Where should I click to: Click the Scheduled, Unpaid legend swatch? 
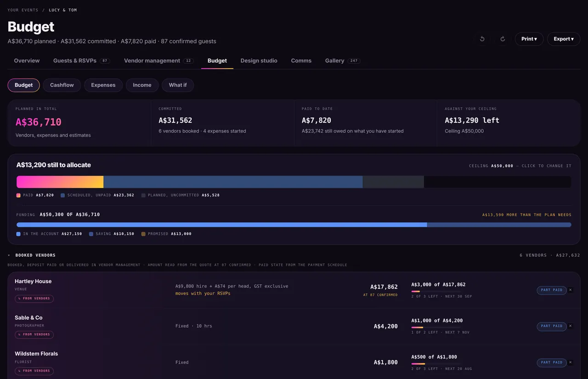click(x=63, y=195)
